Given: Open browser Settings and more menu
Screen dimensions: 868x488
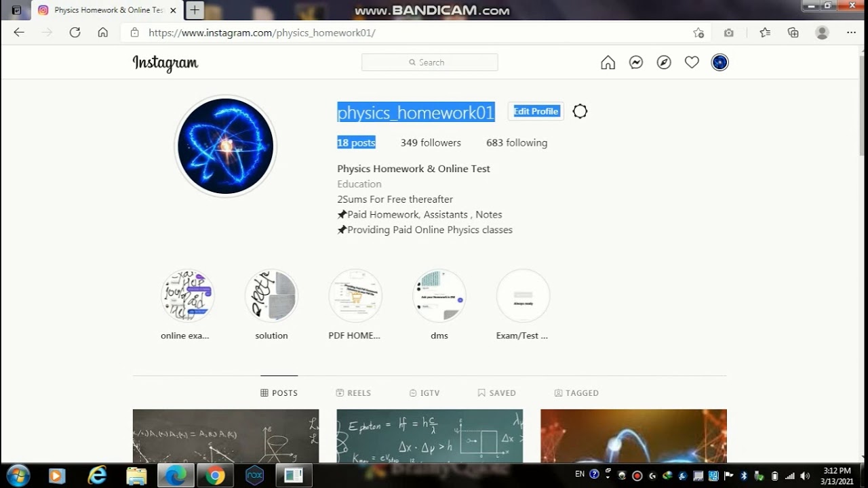Looking at the screenshot, I should coord(851,33).
